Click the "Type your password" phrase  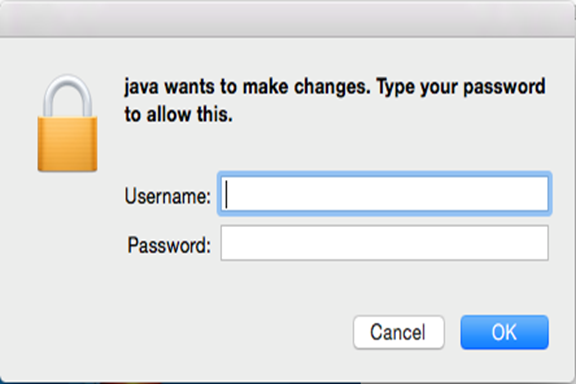point(461,87)
